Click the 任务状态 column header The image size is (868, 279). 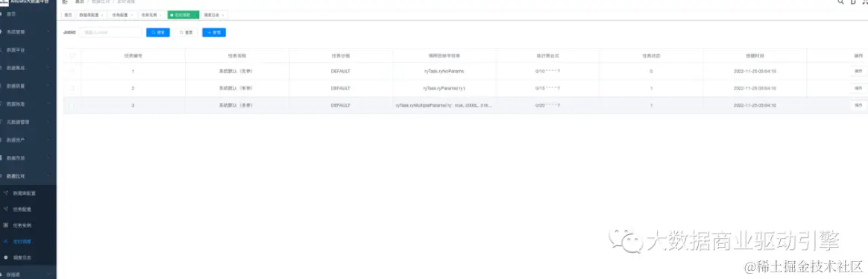click(651, 56)
